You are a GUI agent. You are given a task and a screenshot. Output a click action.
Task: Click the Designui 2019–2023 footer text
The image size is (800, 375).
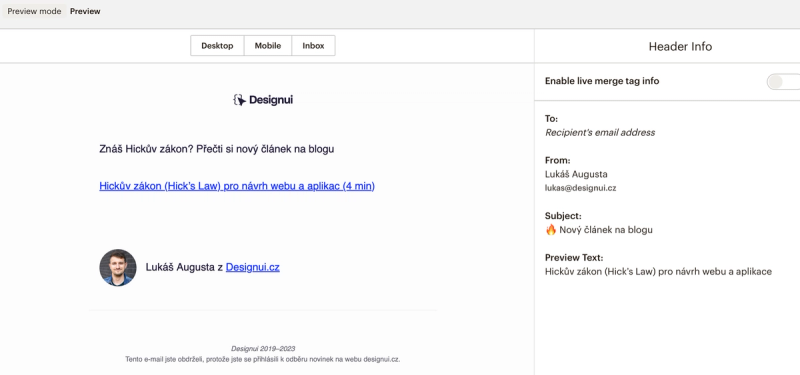click(x=263, y=348)
